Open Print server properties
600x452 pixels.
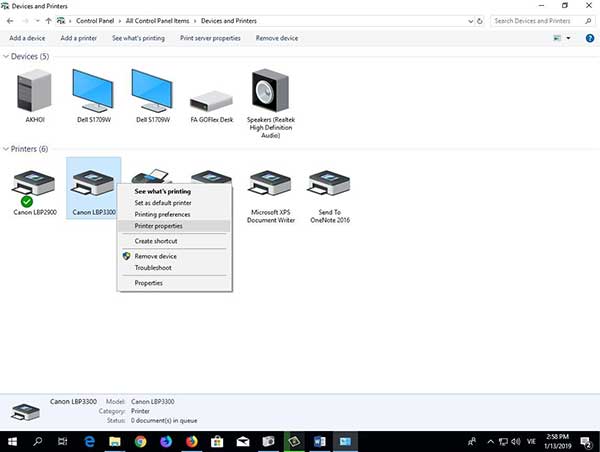[x=210, y=38]
